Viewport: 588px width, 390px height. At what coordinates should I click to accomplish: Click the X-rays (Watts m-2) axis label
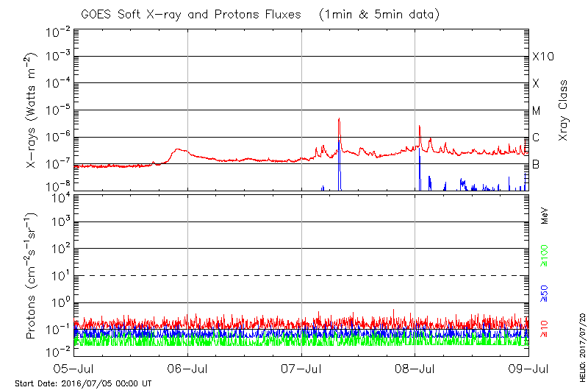32,109
